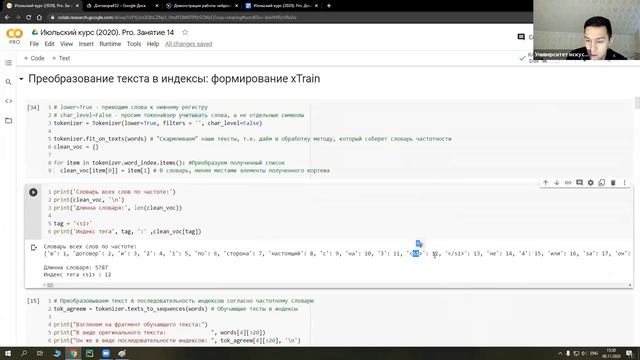
Task: Click the taskbar clock showing the date
Action: [611, 353]
